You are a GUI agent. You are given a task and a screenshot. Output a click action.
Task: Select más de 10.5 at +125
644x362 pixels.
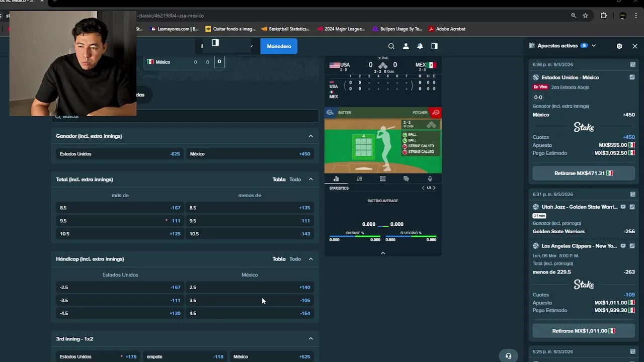[120, 234]
